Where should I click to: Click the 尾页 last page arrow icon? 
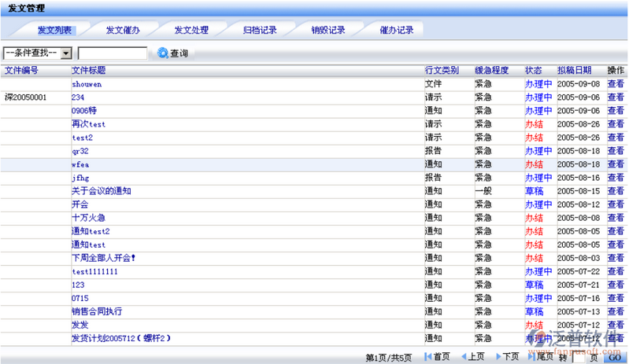531,357
